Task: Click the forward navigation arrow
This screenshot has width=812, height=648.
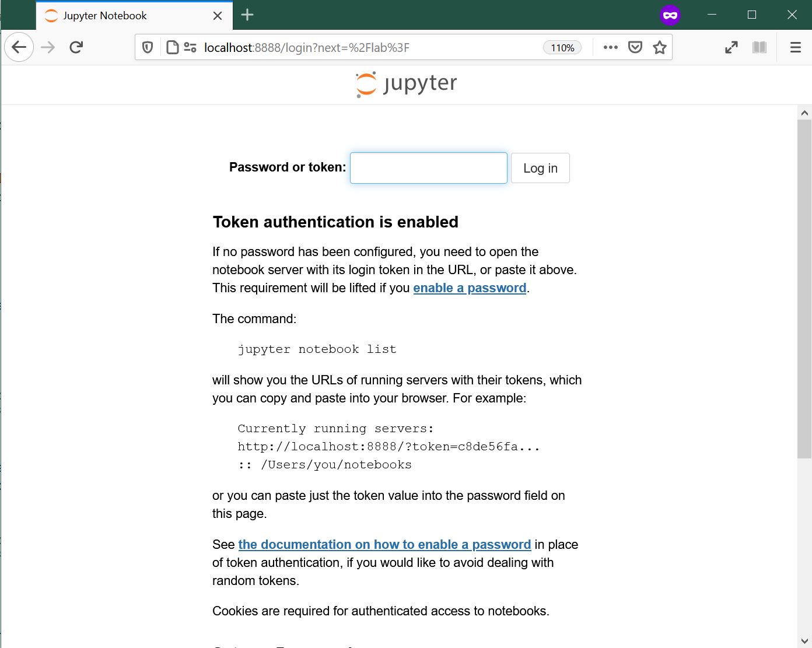Action: coord(47,47)
